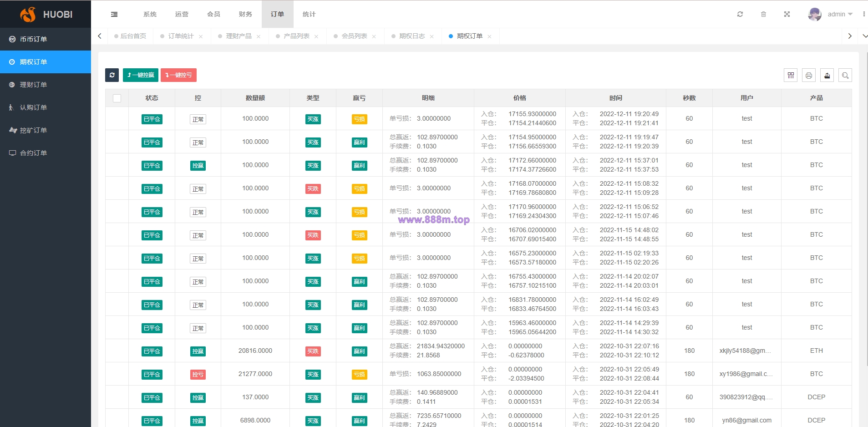Click the 时间 column header
Viewport: 868px width, 427px height.
pyautogui.click(x=616, y=98)
